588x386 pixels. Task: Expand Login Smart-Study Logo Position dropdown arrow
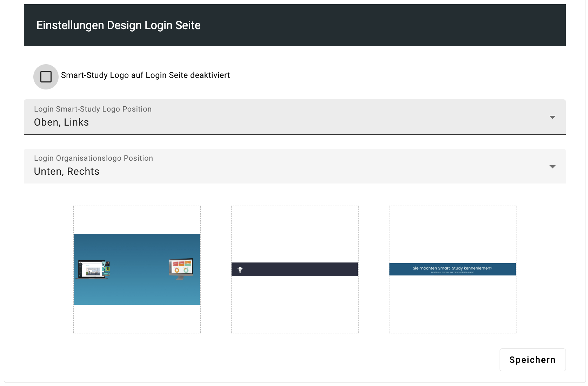coord(552,117)
